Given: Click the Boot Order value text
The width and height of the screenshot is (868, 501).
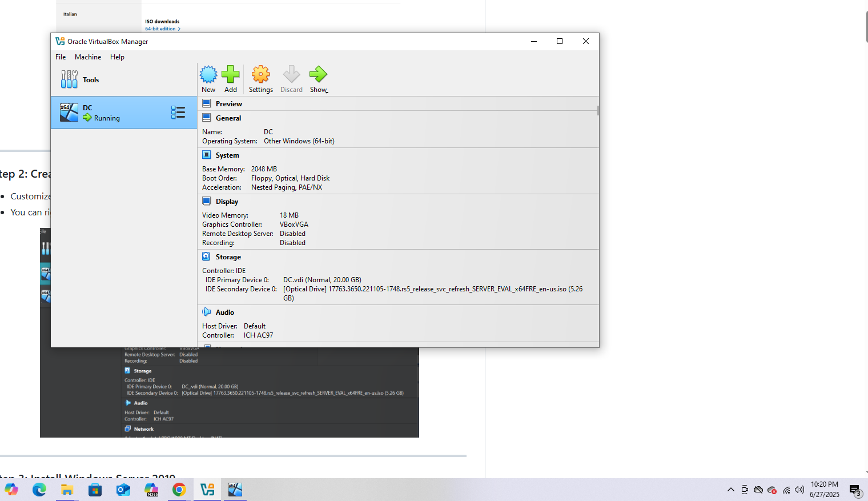Looking at the screenshot, I should (290, 178).
